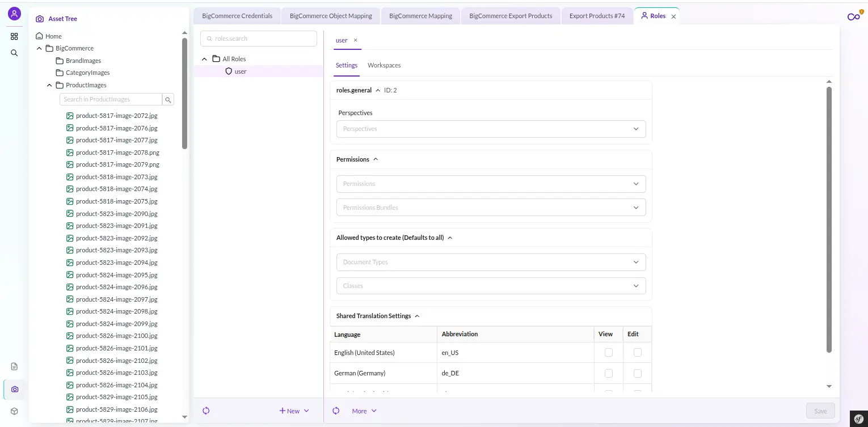This screenshot has height=427, width=868.
Task: Open the sidebar search magnifier icon
Action: (x=14, y=53)
